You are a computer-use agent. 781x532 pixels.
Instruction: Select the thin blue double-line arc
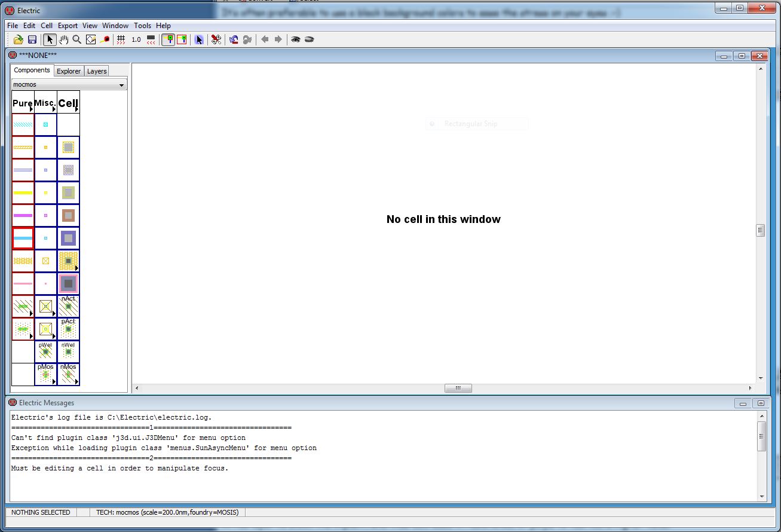pyautogui.click(x=23, y=170)
